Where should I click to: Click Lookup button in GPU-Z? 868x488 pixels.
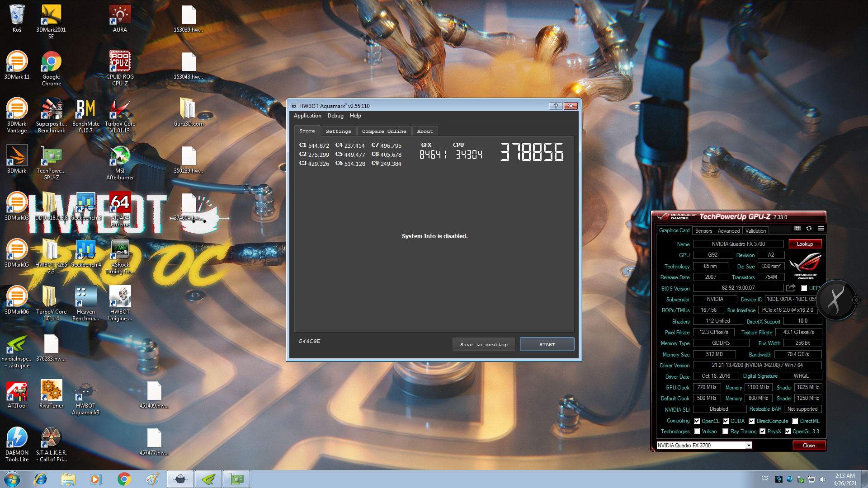pyautogui.click(x=805, y=244)
